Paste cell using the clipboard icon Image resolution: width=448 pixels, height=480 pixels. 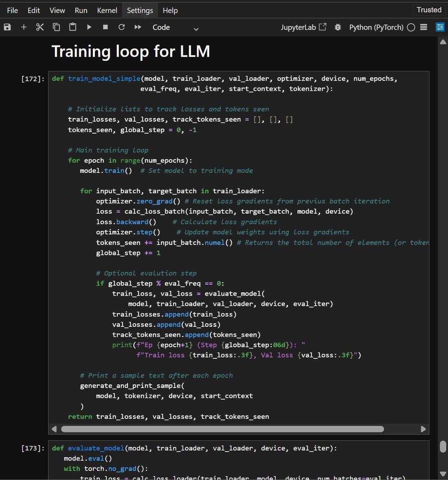click(72, 27)
